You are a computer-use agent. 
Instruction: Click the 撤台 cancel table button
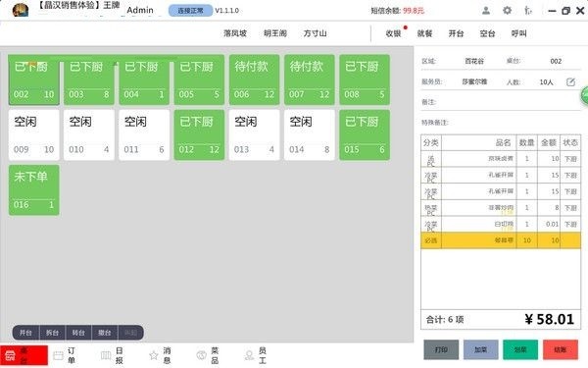click(105, 333)
